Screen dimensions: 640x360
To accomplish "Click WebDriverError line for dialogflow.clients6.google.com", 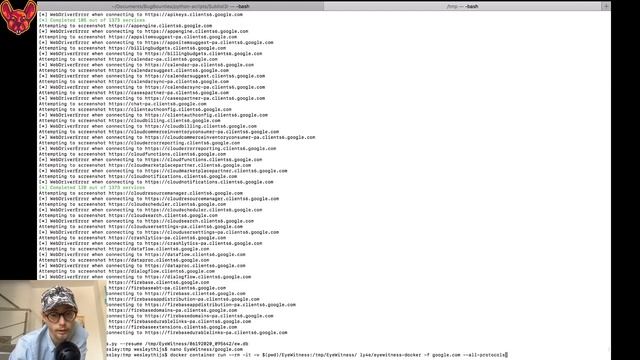I will (145, 276).
